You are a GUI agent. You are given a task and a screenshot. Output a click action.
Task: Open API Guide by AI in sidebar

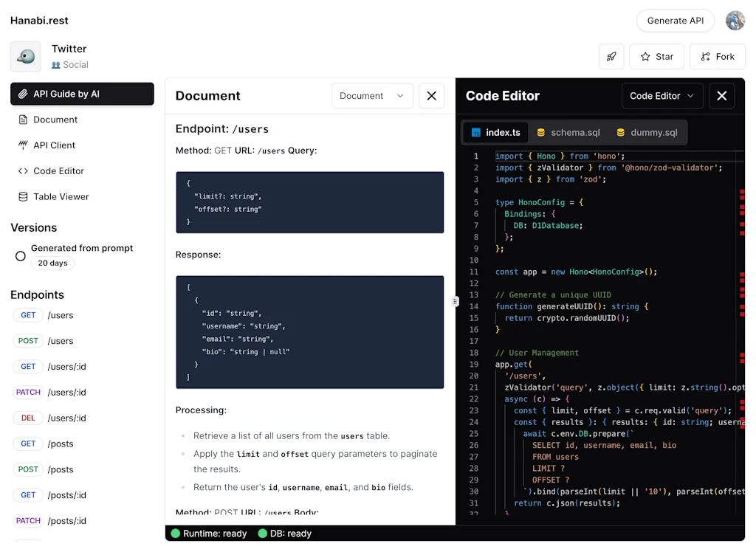(82, 94)
